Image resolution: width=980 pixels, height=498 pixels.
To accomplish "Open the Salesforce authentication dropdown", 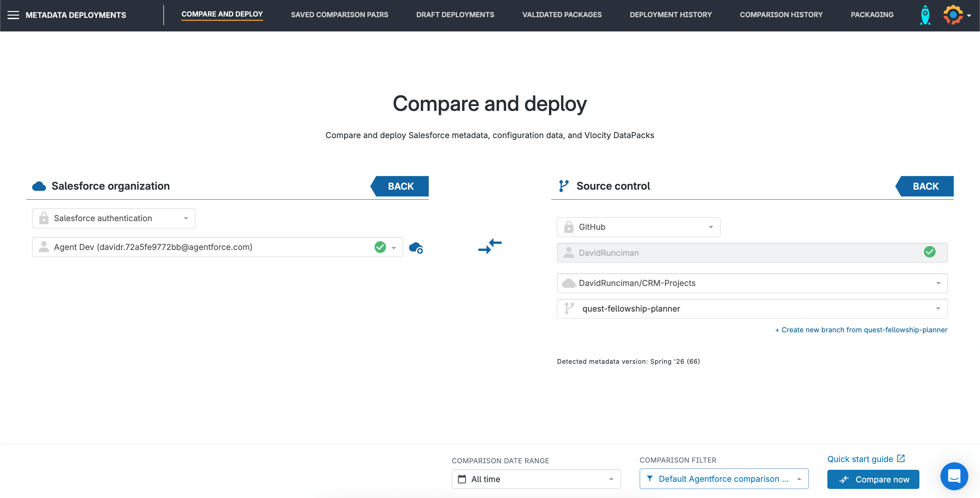I will point(186,218).
